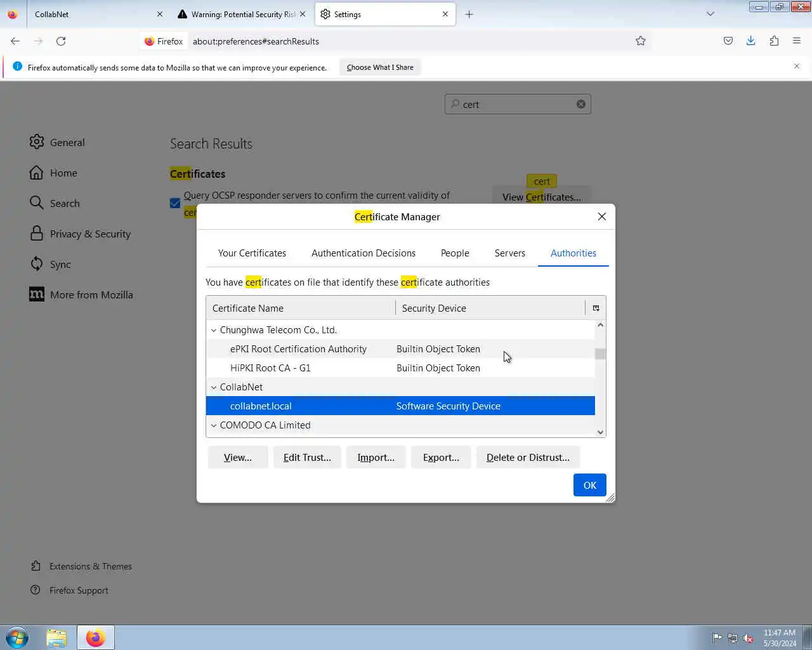Click the Firefox identity icon in address bar
The width and height of the screenshot is (812, 650).
164,41
